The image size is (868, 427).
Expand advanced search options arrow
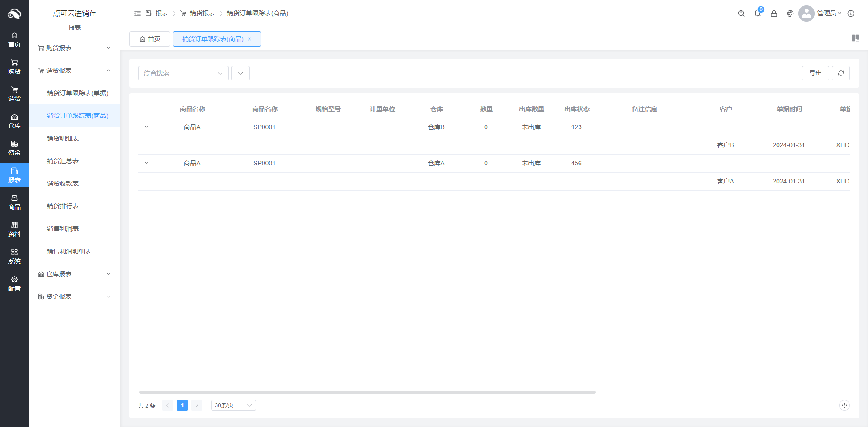tap(241, 73)
